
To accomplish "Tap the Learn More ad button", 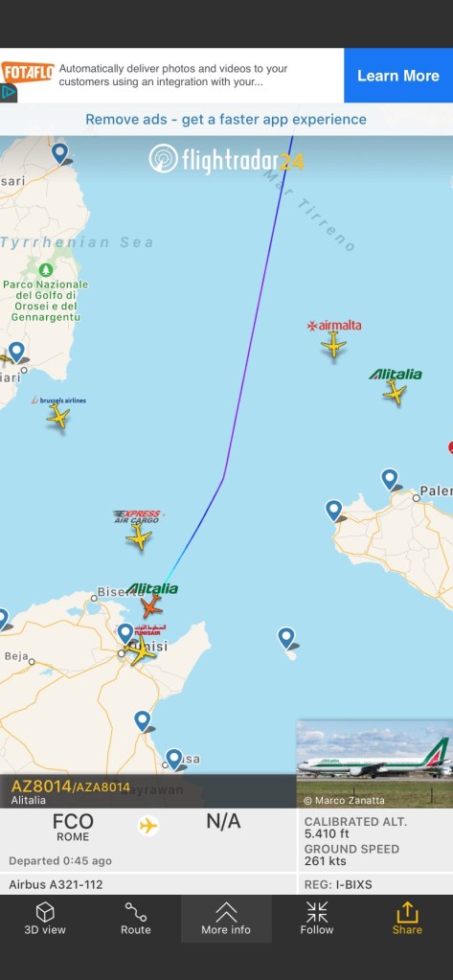I will pos(398,76).
